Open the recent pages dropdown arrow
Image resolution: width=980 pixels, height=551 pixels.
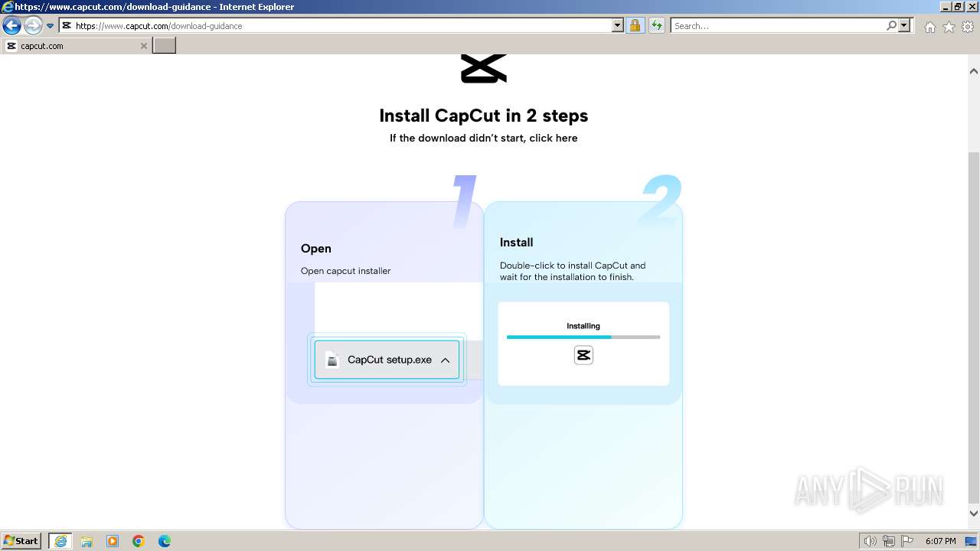50,26
